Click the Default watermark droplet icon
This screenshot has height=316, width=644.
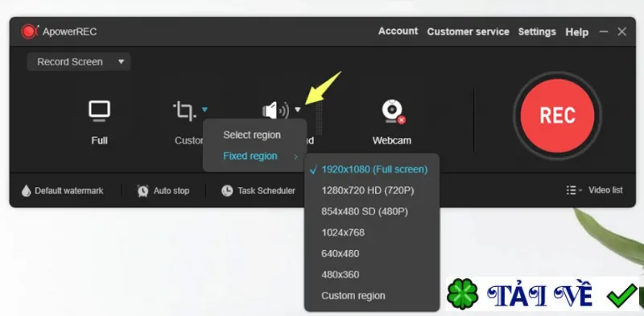click(27, 190)
